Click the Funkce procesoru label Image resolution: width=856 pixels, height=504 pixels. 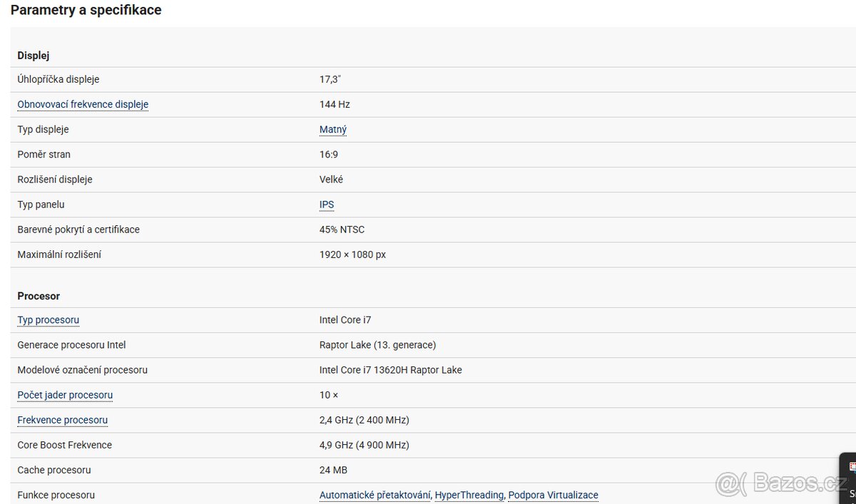56,495
